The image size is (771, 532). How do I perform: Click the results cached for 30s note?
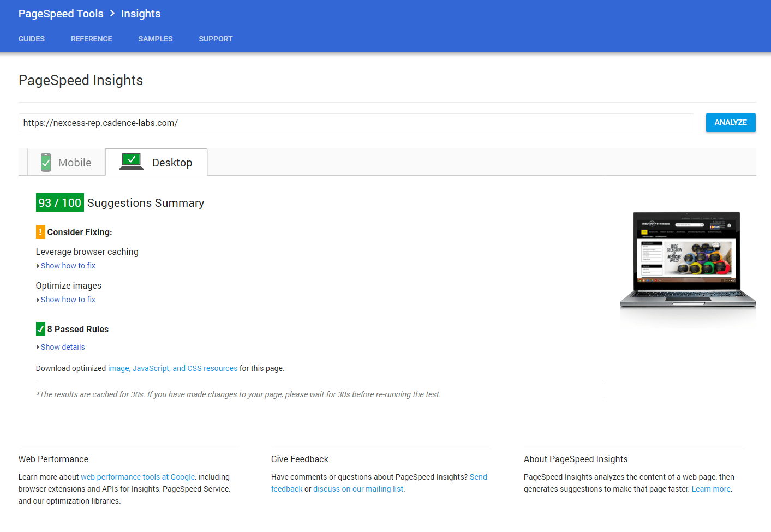(x=238, y=394)
